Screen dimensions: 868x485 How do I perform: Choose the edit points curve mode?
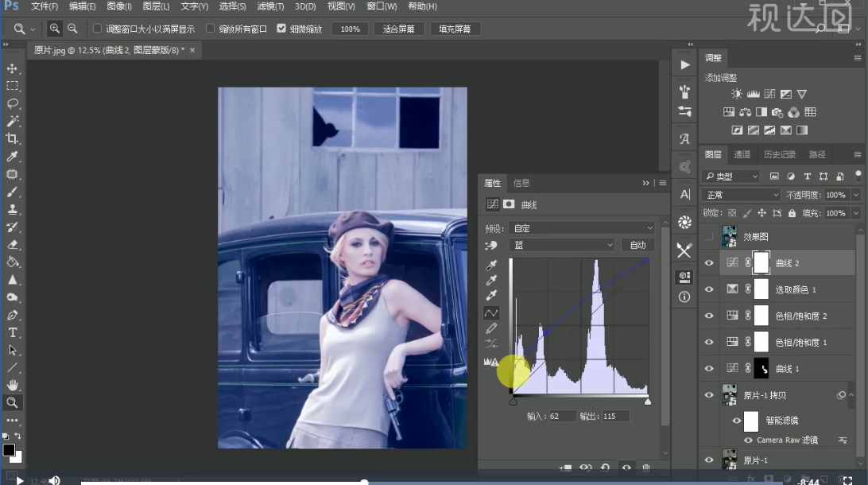tap(491, 312)
